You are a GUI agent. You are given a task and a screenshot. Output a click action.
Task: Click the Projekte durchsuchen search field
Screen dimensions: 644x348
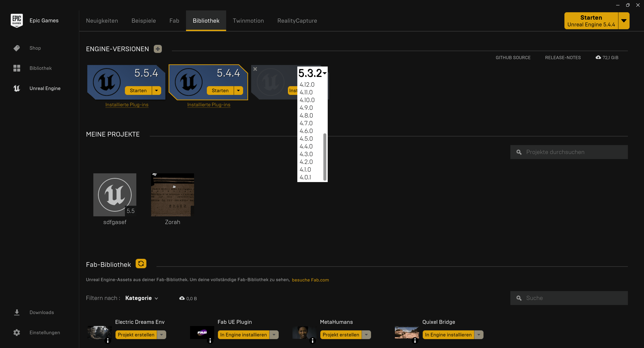pyautogui.click(x=569, y=152)
